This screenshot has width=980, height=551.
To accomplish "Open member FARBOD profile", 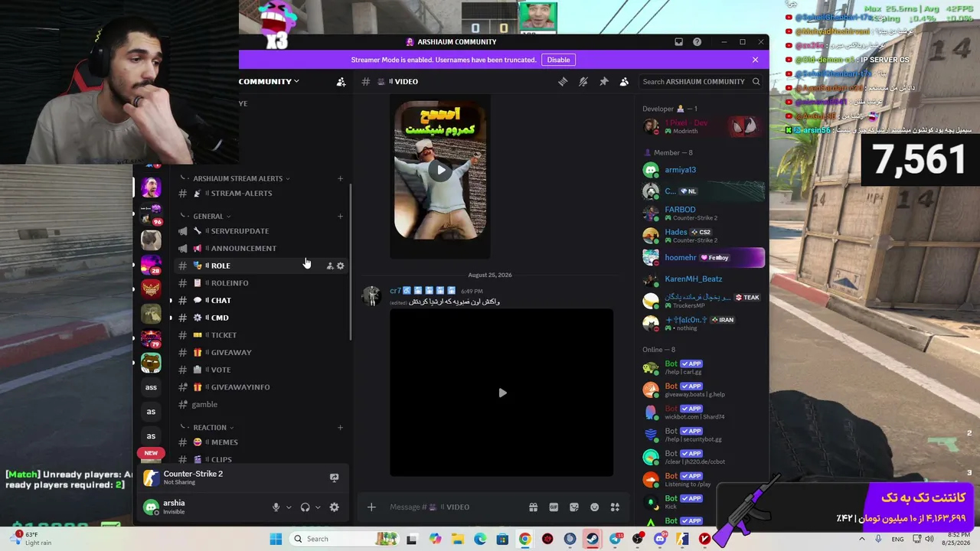I will pos(703,214).
